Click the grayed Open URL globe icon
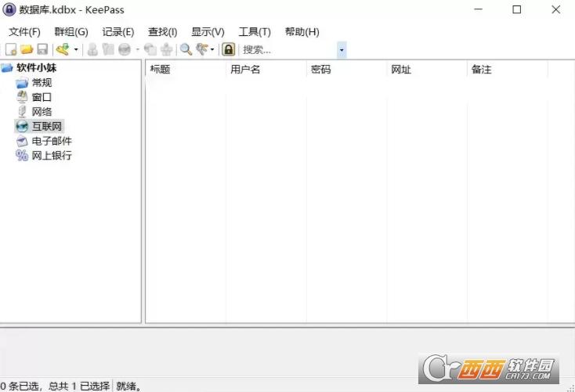The height and width of the screenshot is (392, 575). 125,49
